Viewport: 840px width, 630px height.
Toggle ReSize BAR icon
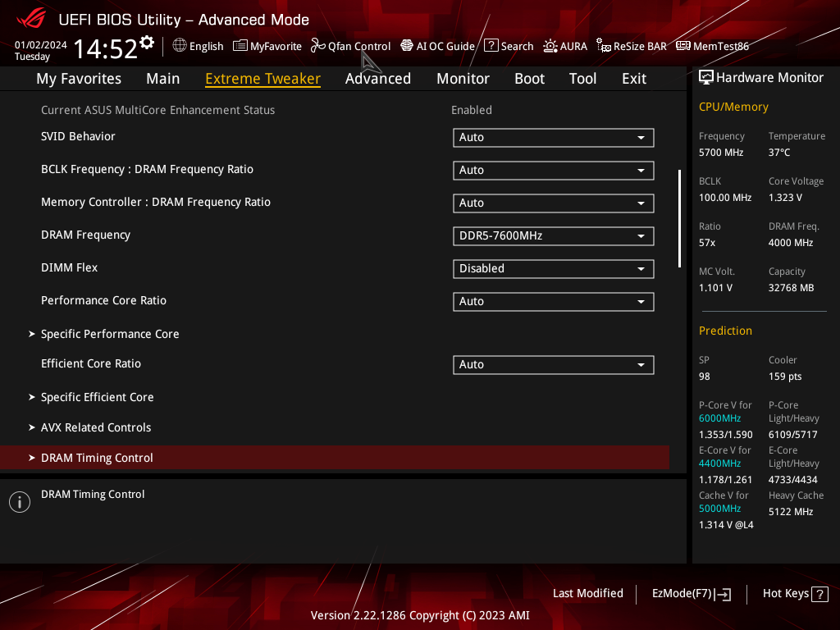[x=604, y=46]
